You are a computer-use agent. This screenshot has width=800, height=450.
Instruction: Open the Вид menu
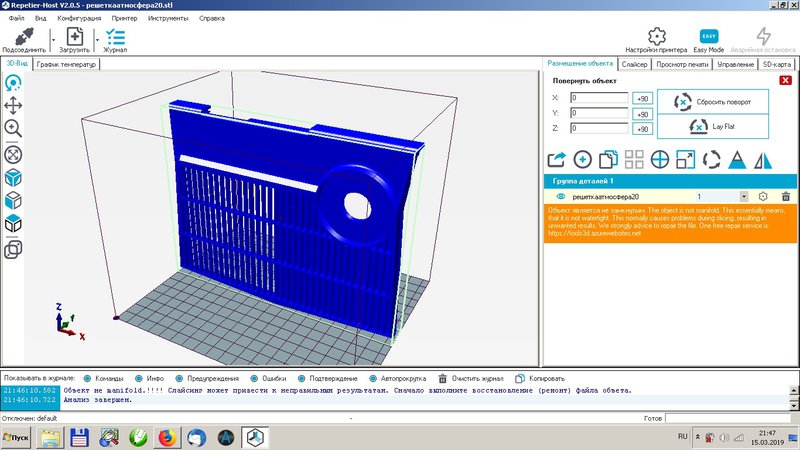40,18
